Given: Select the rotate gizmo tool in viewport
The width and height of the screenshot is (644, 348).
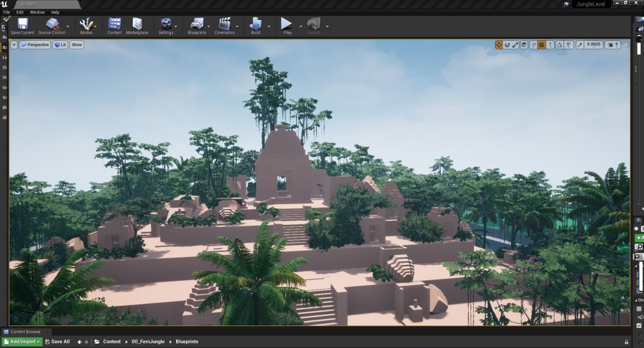Looking at the screenshot, I should tap(507, 45).
